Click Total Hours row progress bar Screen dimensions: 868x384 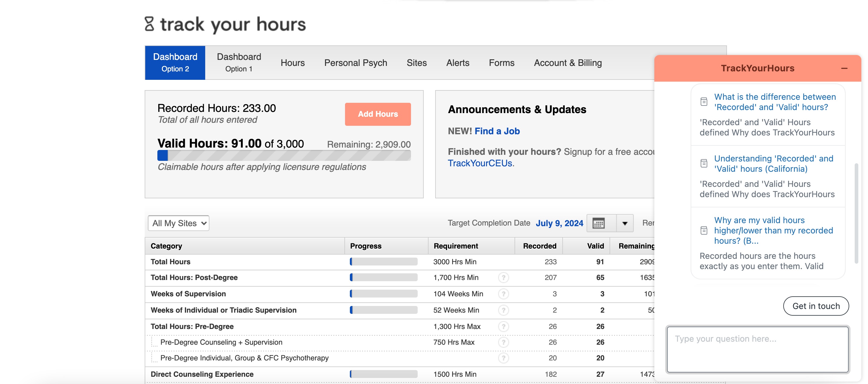pyautogui.click(x=383, y=262)
